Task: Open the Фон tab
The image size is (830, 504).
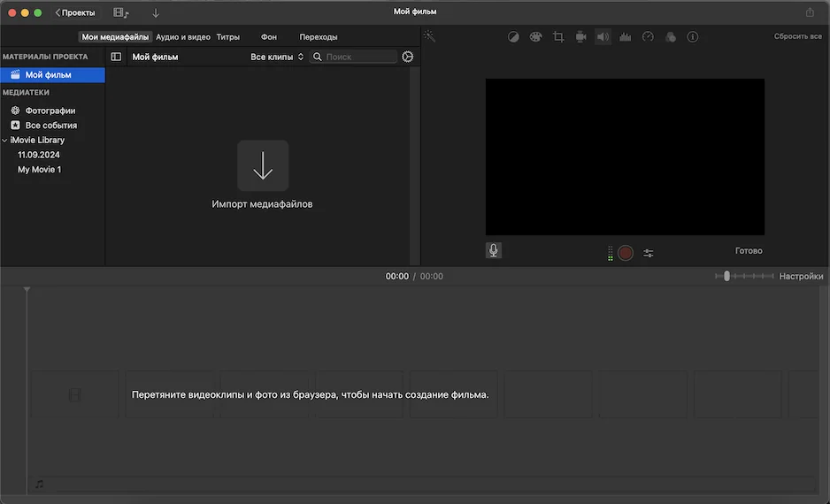Action: tap(268, 37)
